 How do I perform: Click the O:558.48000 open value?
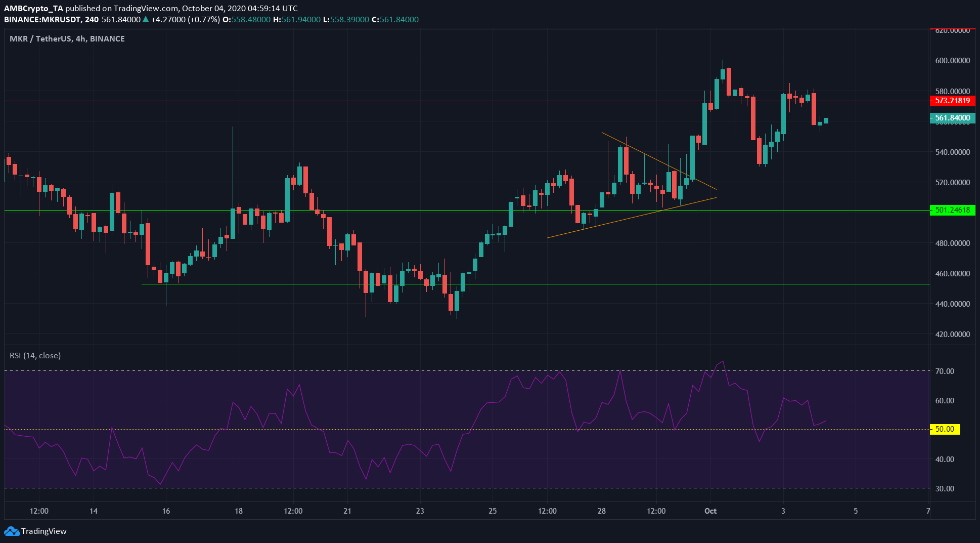point(246,20)
